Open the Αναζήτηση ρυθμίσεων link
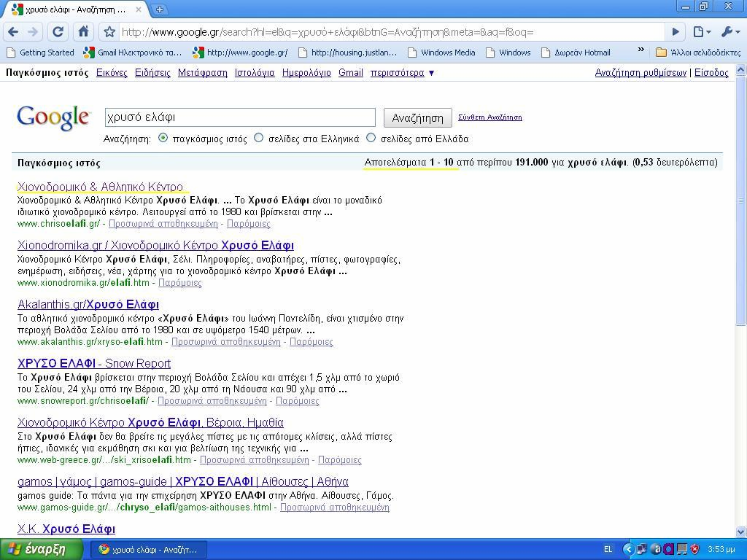 pyautogui.click(x=640, y=73)
